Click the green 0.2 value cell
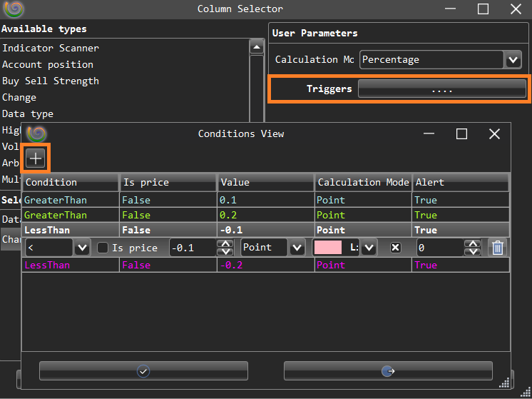The width and height of the screenshot is (532, 399). [x=266, y=215]
